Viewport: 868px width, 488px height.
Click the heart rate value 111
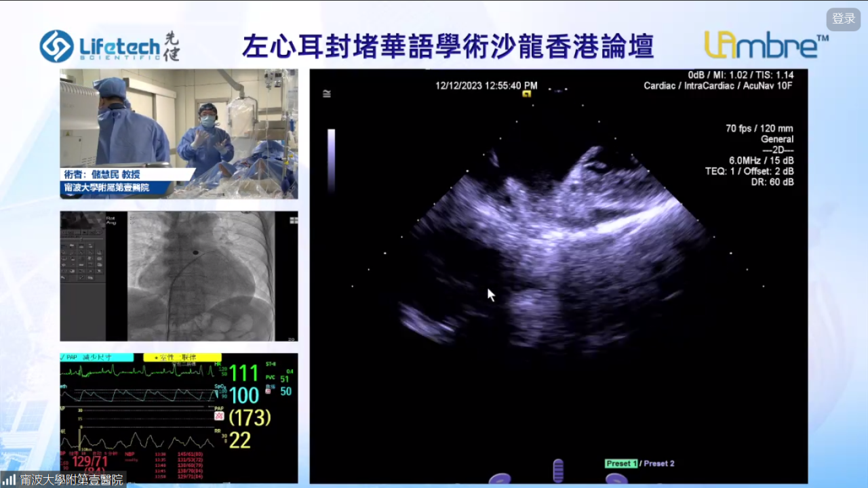tap(243, 373)
